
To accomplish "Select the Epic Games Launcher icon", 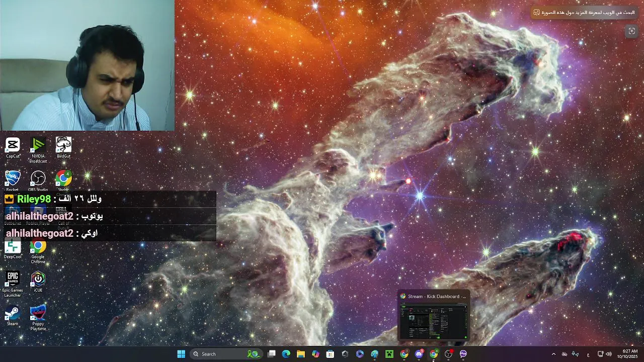I will click(13, 284).
